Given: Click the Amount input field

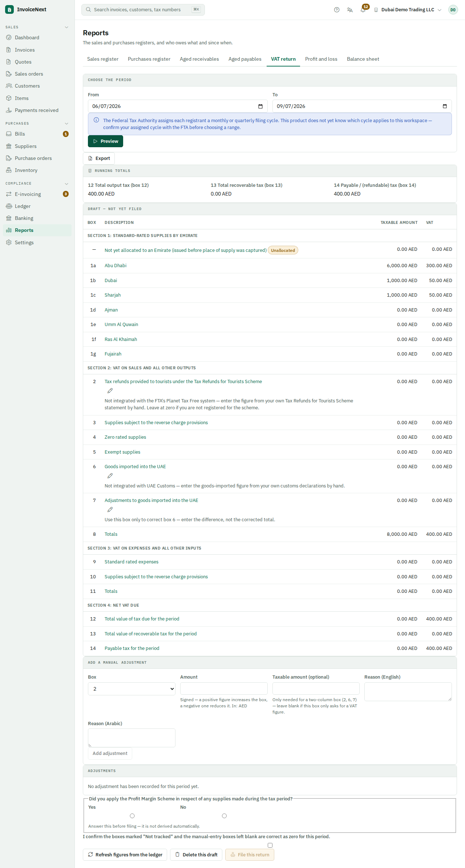Looking at the screenshot, I should pos(224,688).
